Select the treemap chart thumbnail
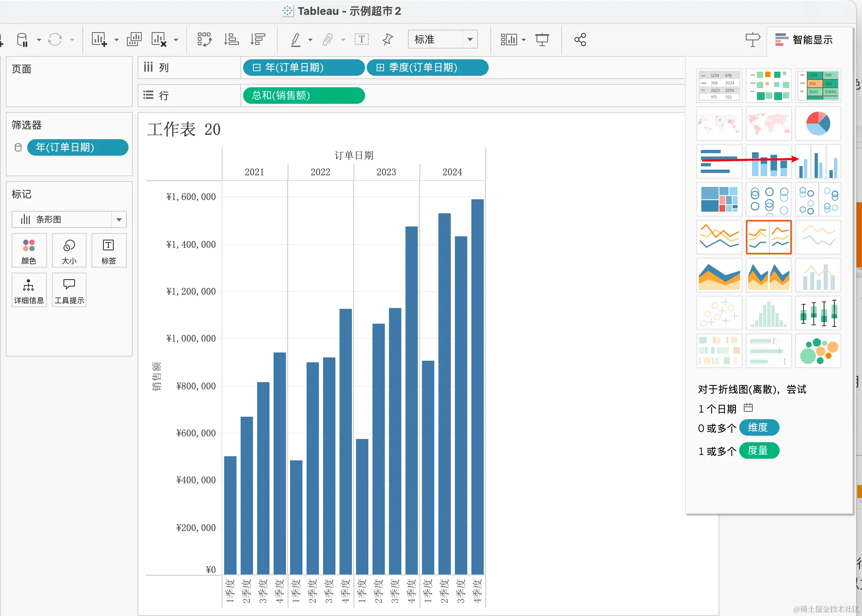 click(x=719, y=199)
